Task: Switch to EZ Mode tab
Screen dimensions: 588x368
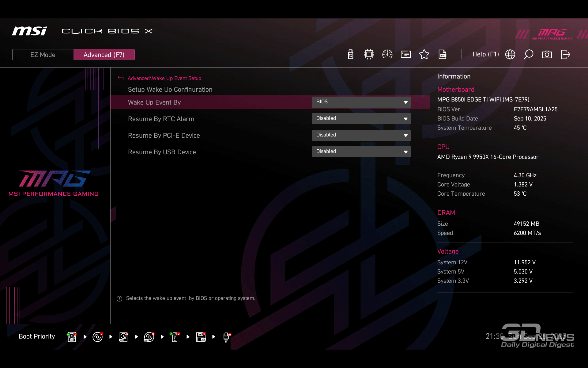Action: pos(43,55)
